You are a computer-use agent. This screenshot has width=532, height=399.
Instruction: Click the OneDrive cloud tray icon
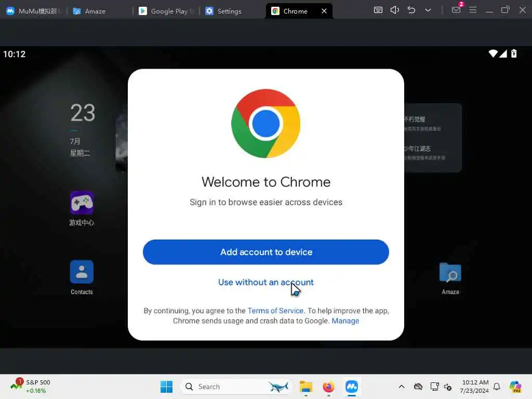click(418, 387)
